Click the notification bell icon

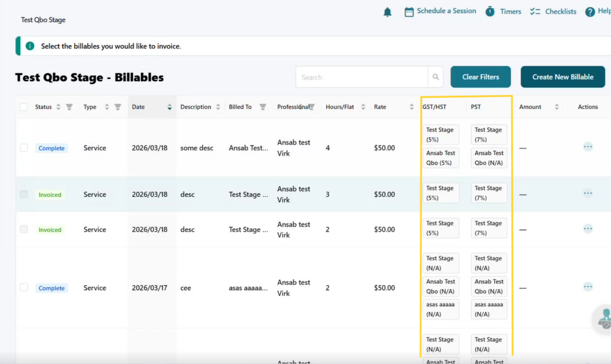pos(388,12)
